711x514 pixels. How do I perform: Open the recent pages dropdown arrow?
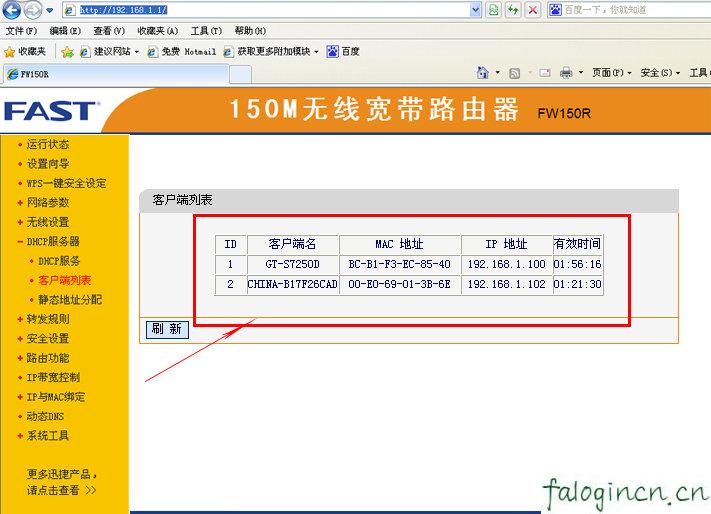click(50, 10)
